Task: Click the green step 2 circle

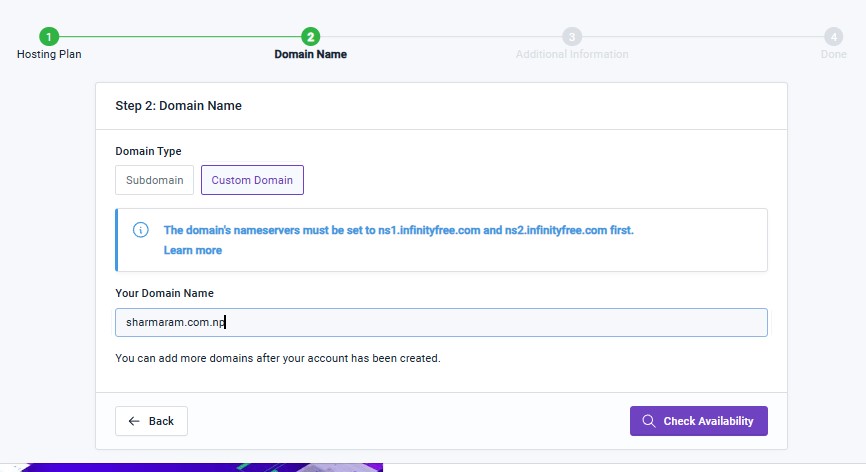Action: pyautogui.click(x=310, y=37)
